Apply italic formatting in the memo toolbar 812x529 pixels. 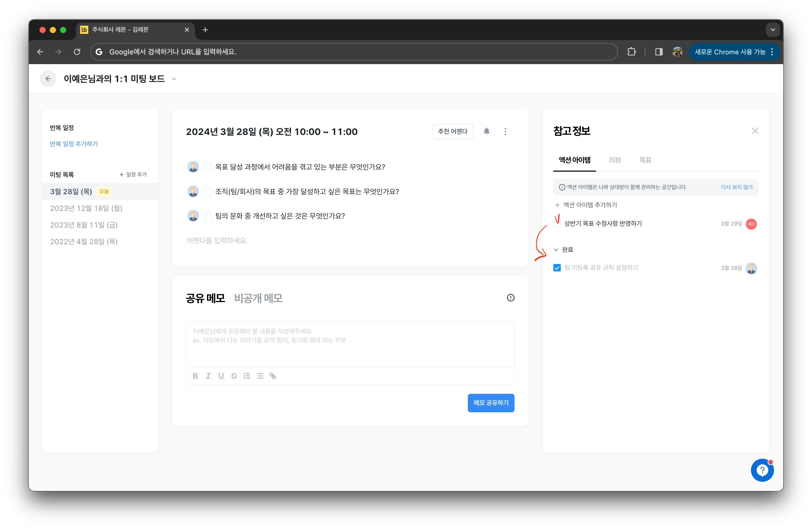[x=208, y=376]
